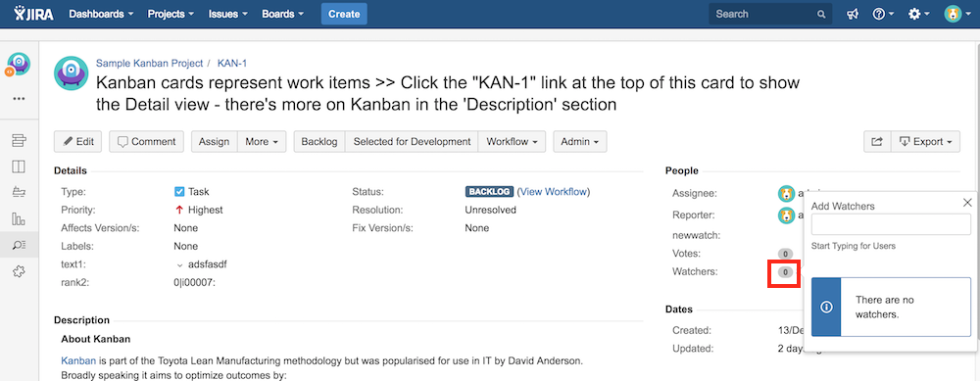Screen dimensions: 980x381
Task: Open the board icon in sidebar
Action: coord(19,167)
